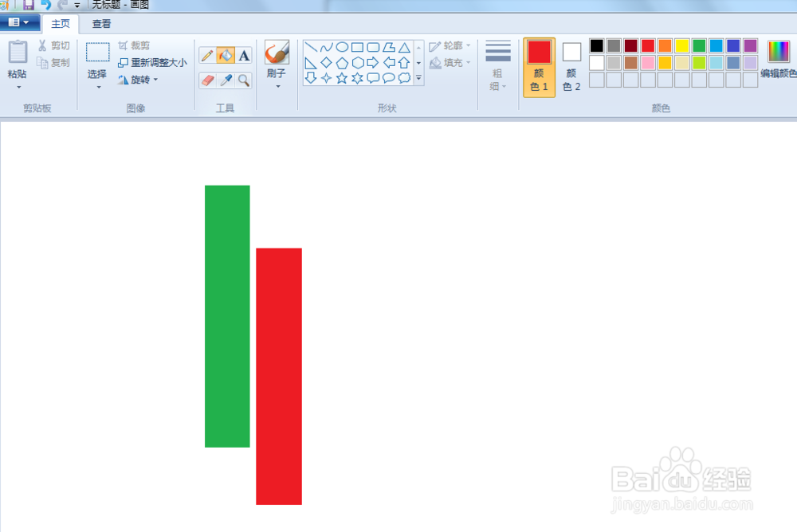
Task: Choose the Pentagon shape
Action: click(342, 63)
